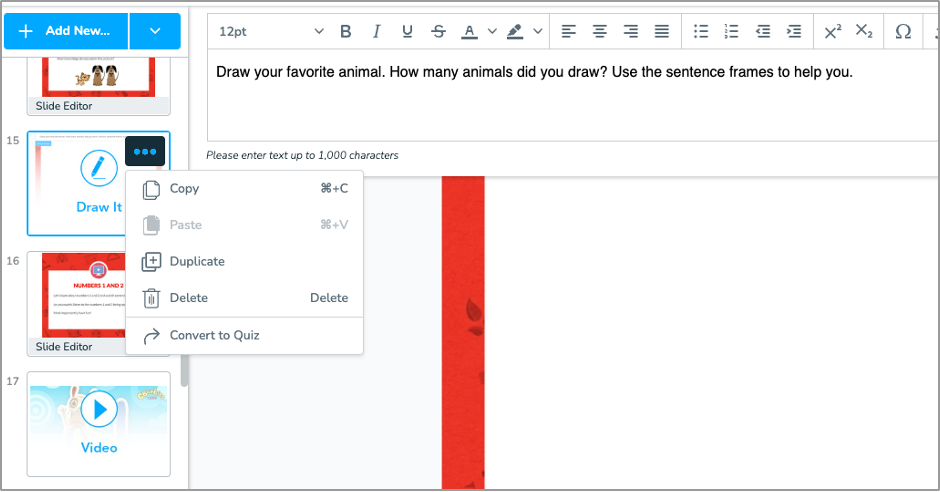Insert a numbered list
Screen dimensions: 940x492
click(732, 32)
